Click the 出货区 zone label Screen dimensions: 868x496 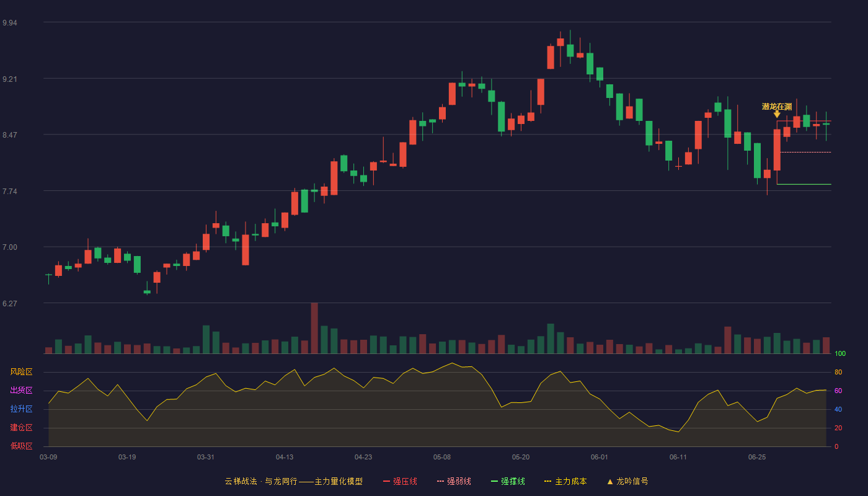(21, 391)
